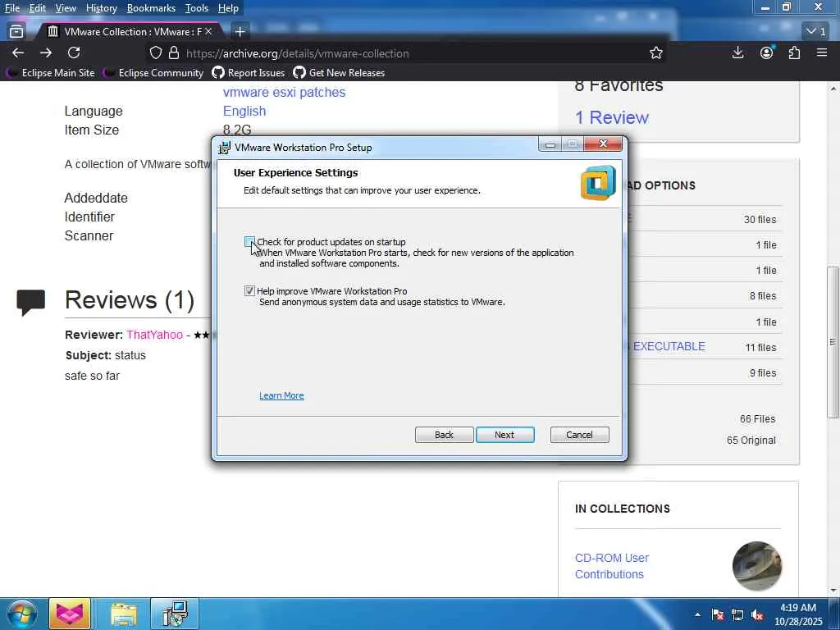Click the CD-ROM collection disc thumbnail
840x630 pixels.
[756, 566]
